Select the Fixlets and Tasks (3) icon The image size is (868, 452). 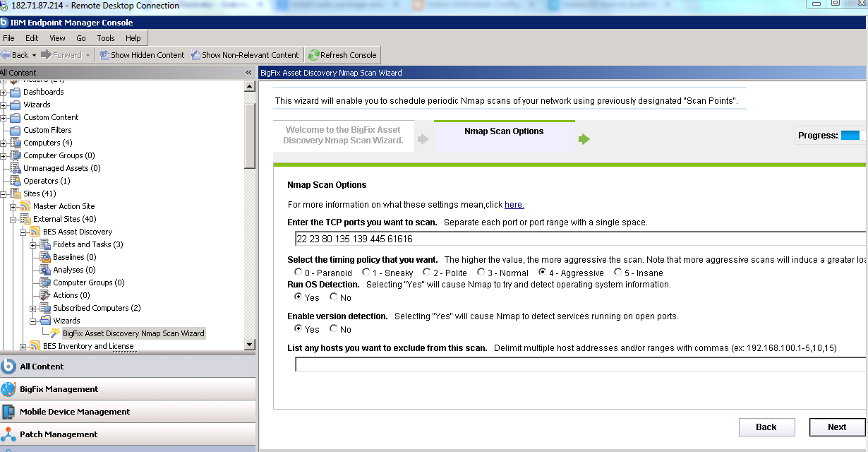click(45, 244)
